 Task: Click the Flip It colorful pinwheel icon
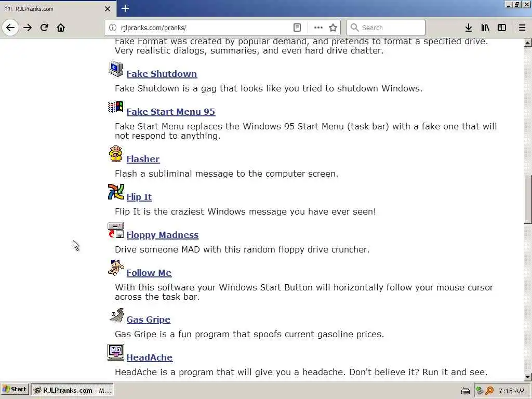pyautogui.click(x=116, y=192)
